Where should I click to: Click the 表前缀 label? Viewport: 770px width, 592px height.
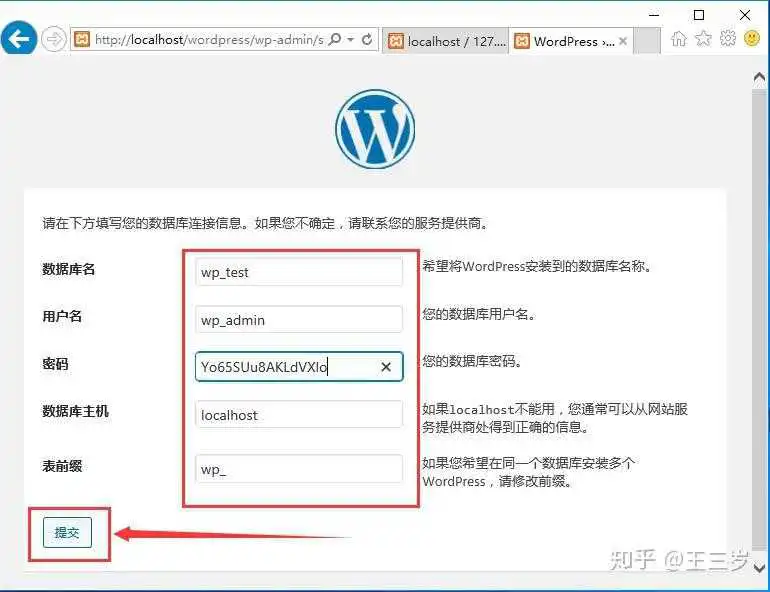62,466
